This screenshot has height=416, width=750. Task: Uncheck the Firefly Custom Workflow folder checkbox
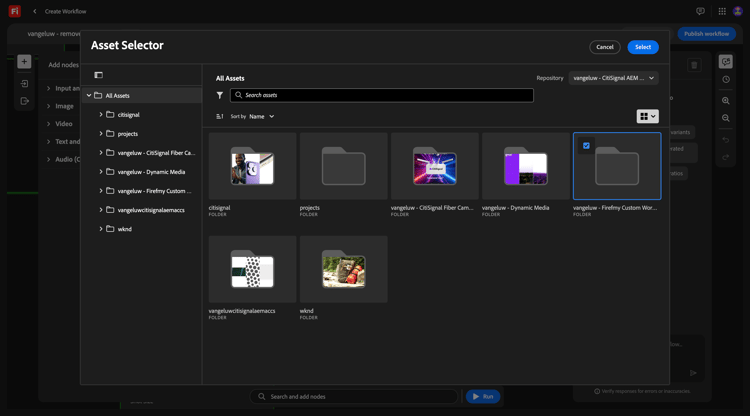point(586,146)
